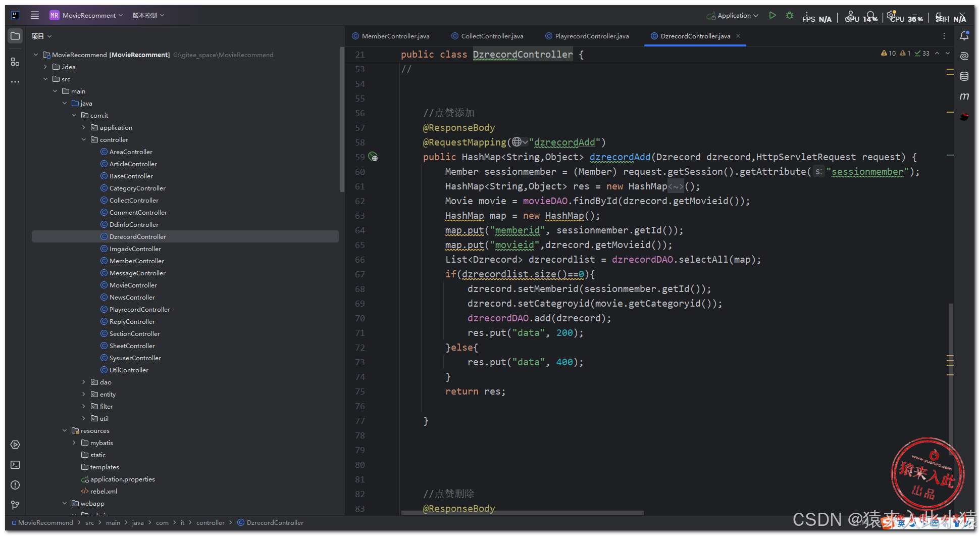Image resolution: width=980 pixels, height=536 pixels.
Task: Open the Application run configuration dropdown
Action: click(733, 15)
